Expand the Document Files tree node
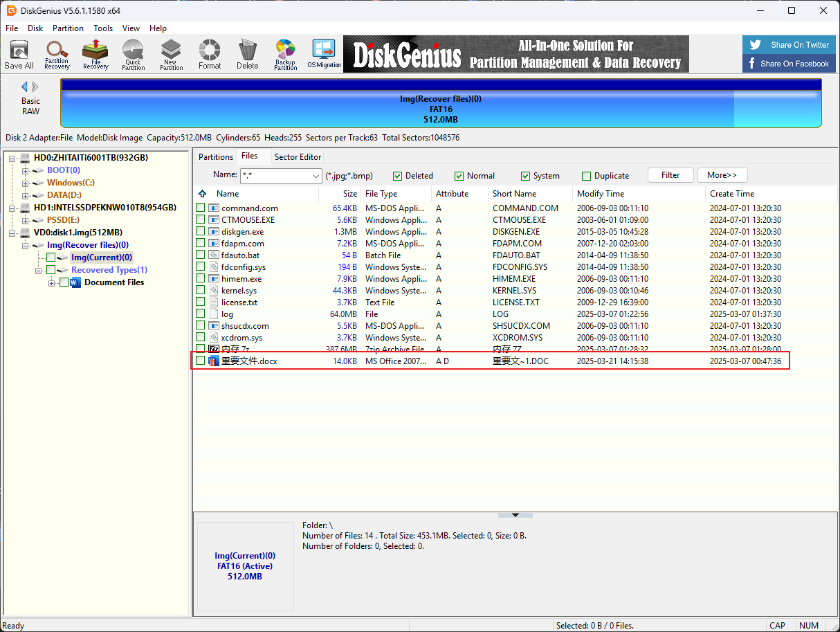The image size is (840, 632). pos(52,282)
